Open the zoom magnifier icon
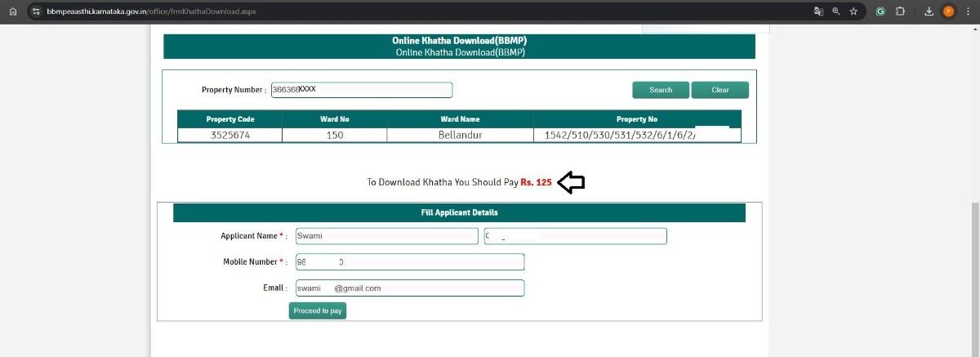The image size is (980, 357). pos(835,11)
